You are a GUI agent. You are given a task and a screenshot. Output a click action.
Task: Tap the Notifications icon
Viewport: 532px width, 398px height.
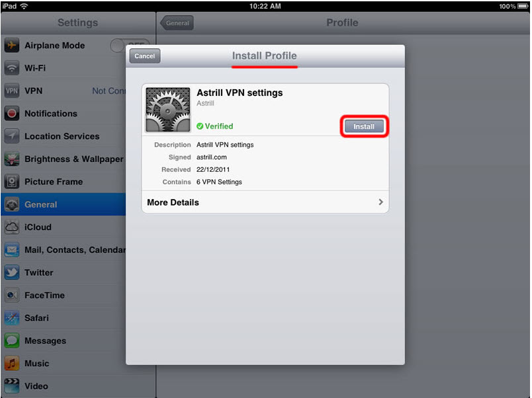click(x=12, y=113)
